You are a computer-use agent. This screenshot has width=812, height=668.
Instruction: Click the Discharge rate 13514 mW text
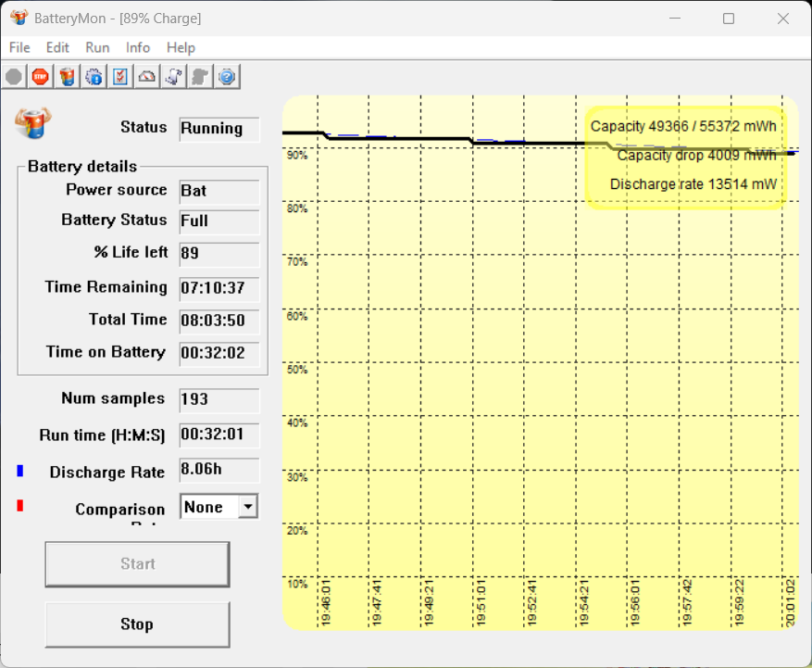coord(693,184)
